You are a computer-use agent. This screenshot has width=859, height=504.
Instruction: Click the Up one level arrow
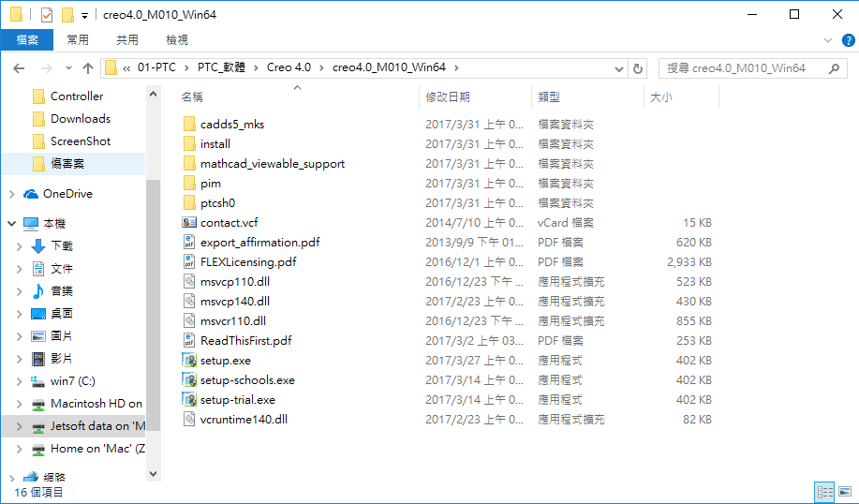tap(88, 68)
